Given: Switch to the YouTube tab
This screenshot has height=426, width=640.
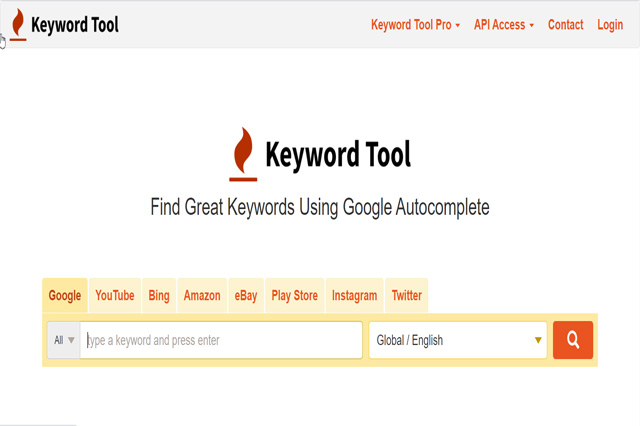Looking at the screenshot, I should tap(115, 296).
